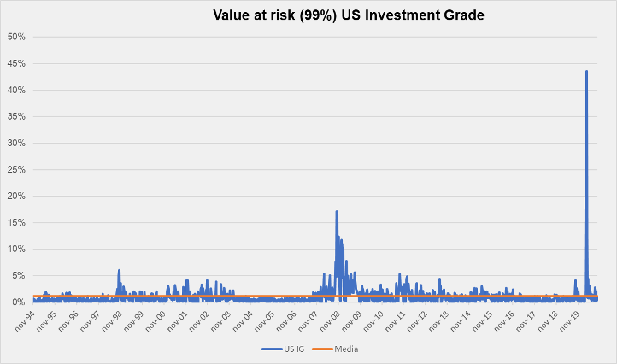Click the 45% y-axis label
617x364 pixels.
click(16, 63)
